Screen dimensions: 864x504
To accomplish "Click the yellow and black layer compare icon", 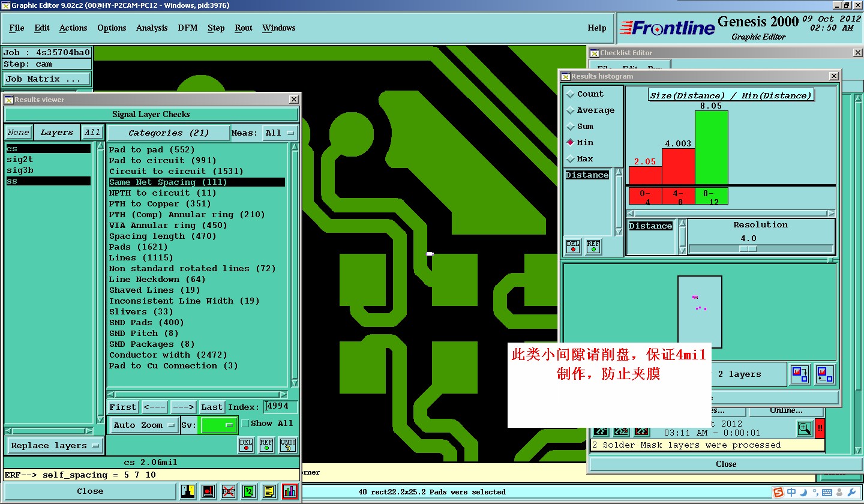I will pos(188,491).
